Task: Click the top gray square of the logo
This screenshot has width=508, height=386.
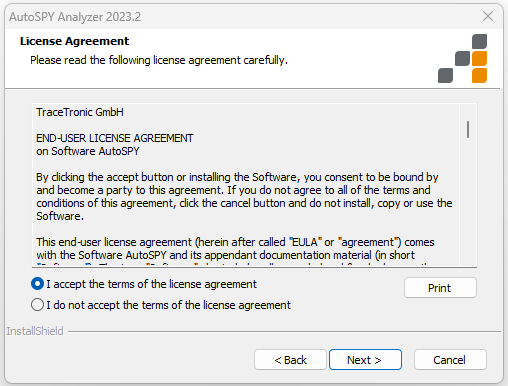Action: [479, 41]
